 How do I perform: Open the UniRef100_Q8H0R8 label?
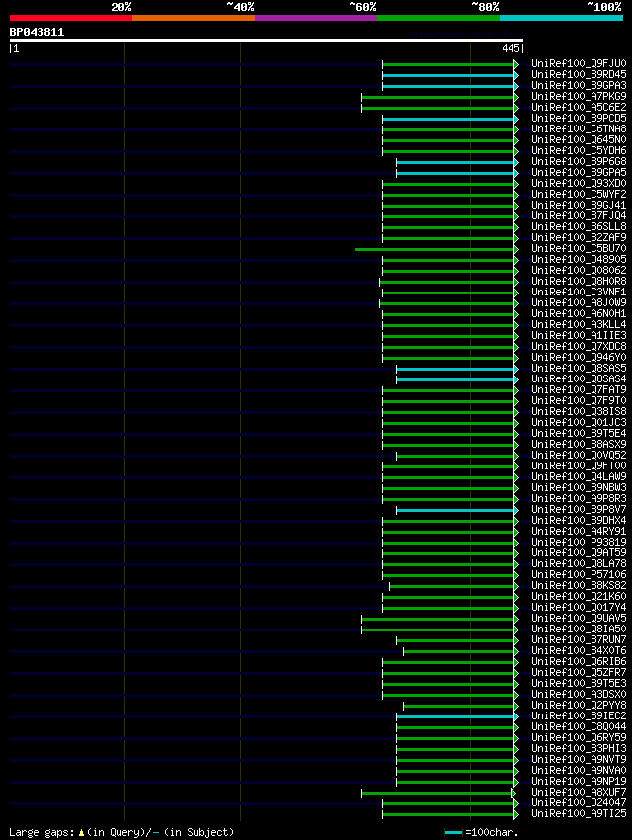(x=579, y=282)
